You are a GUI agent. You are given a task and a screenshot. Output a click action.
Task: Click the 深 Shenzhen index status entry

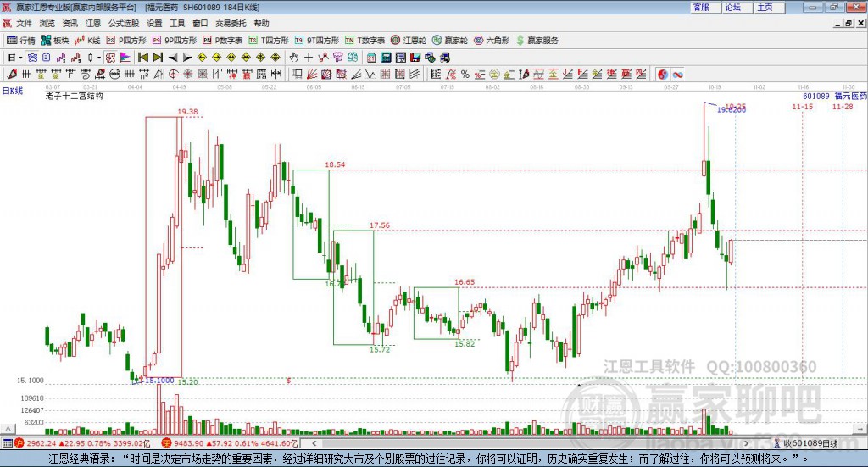coord(230,443)
